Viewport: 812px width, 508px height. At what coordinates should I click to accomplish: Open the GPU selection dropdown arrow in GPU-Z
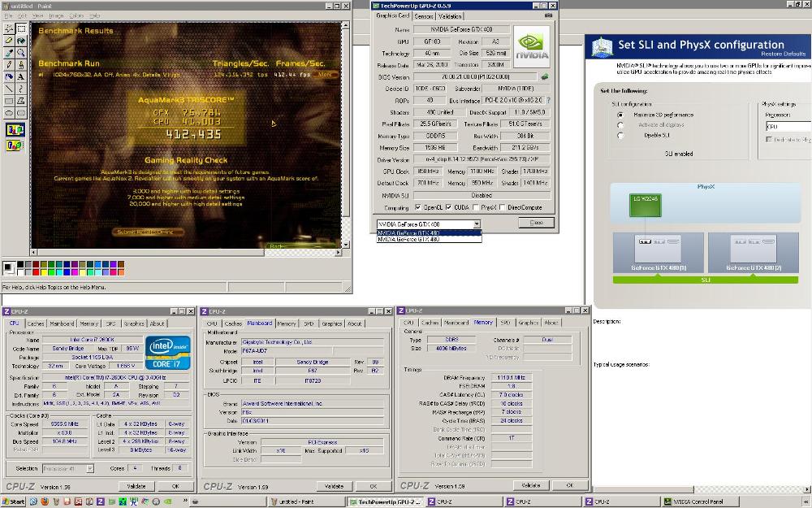coord(477,224)
